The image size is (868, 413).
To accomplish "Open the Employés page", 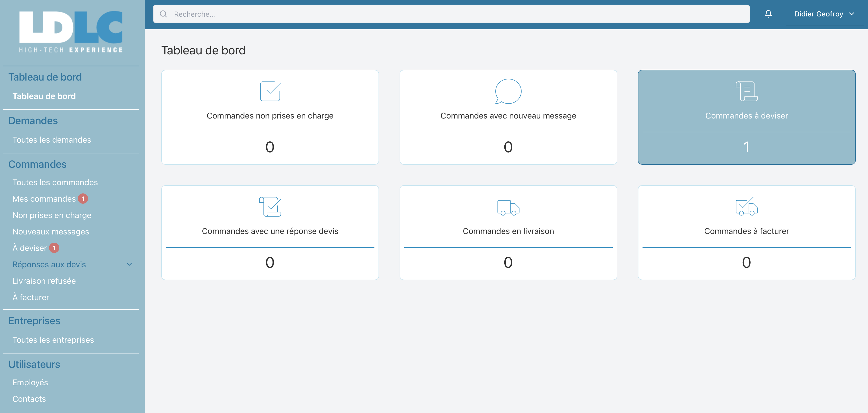I will click(30, 383).
